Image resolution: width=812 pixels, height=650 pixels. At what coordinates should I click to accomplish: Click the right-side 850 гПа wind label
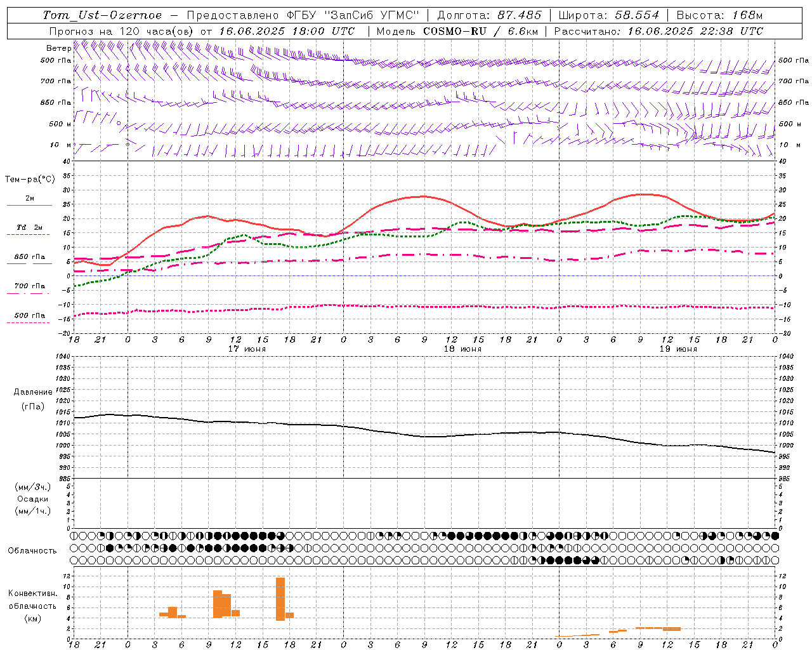pyautogui.click(x=794, y=102)
